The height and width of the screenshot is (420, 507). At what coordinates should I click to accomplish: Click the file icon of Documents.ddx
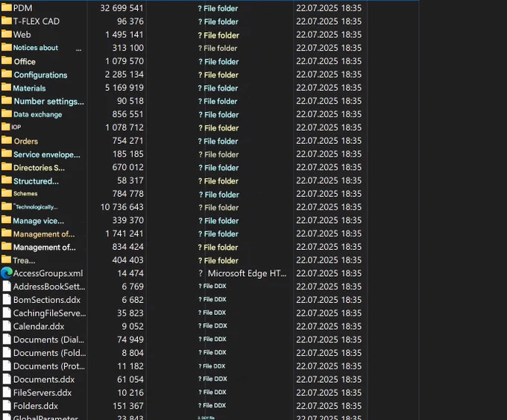pos(7,379)
